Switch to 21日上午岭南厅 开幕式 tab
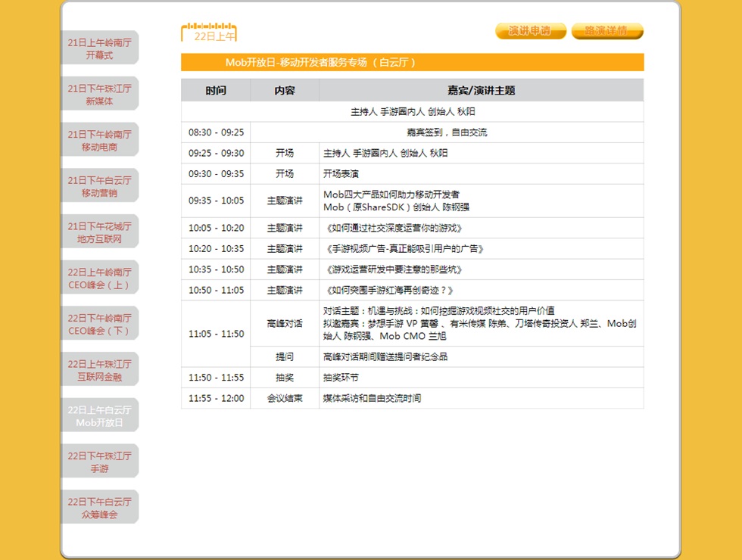Viewport: 742px width, 560px height. point(99,48)
